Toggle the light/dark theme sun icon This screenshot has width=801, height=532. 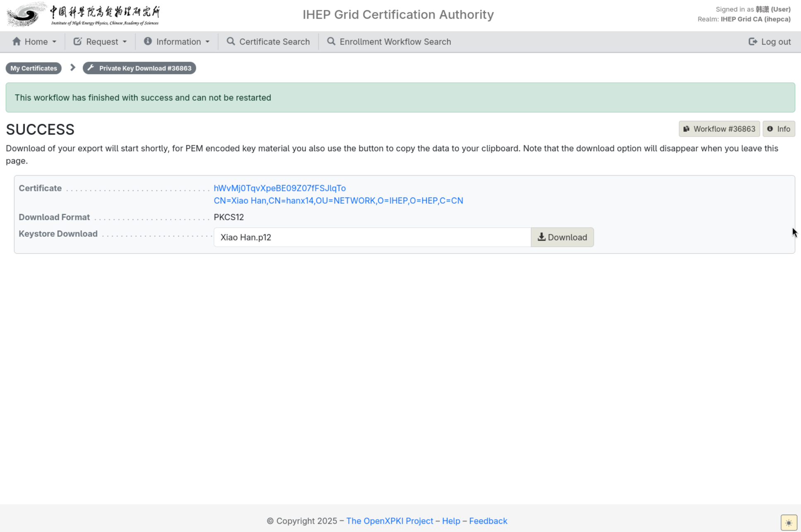point(789,523)
